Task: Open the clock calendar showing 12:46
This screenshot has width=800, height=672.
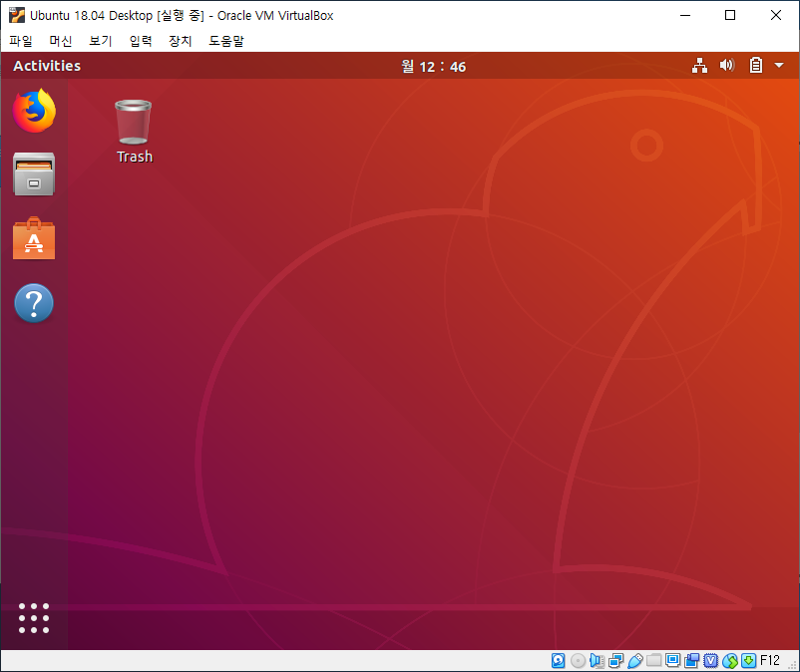Action: [x=433, y=66]
